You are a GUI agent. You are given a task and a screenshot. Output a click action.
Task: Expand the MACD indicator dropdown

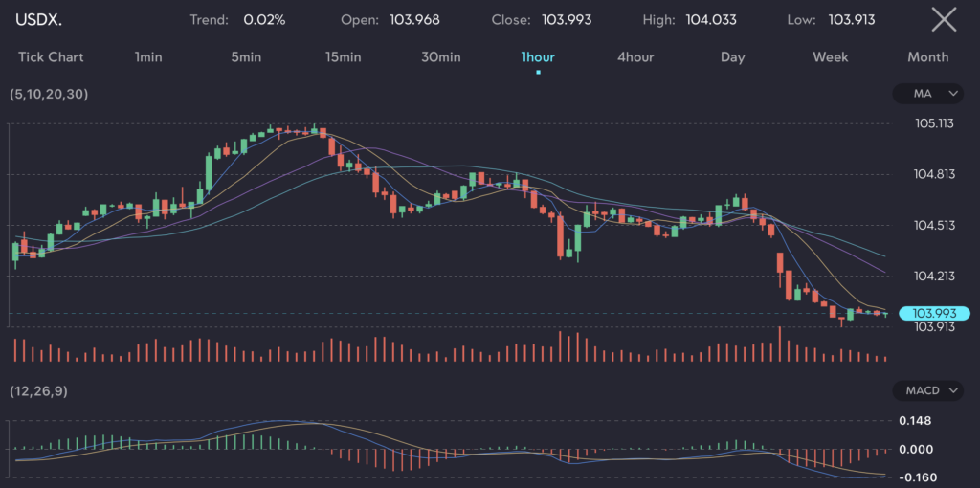click(x=927, y=390)
